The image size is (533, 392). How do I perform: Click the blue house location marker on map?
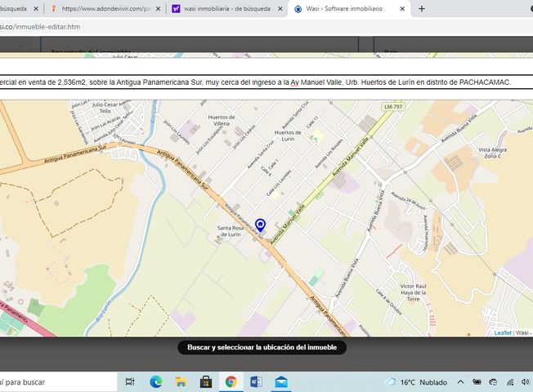[x=260, y=225]
